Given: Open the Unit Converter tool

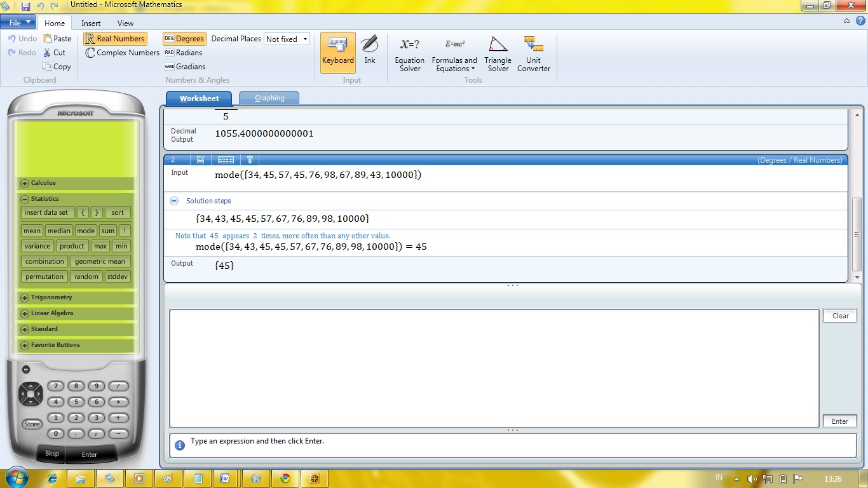Looking at the screenshot, I should [x=533, y=55].
